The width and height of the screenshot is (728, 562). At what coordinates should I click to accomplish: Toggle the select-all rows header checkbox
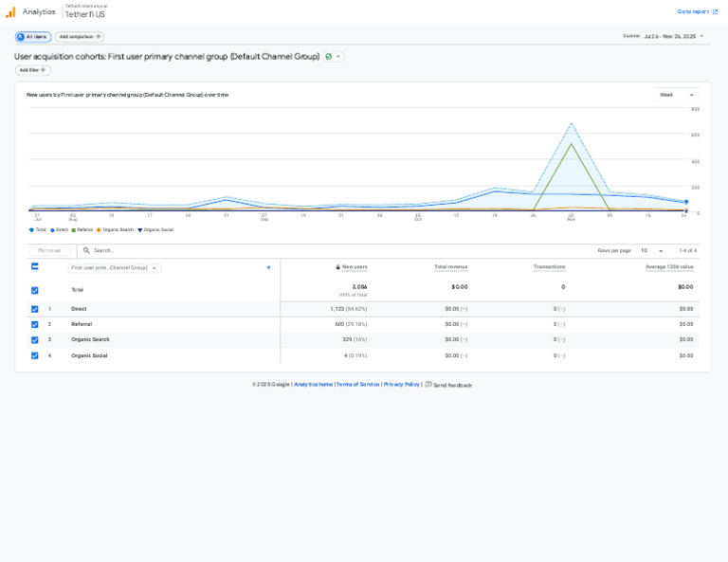coord(35,266)
